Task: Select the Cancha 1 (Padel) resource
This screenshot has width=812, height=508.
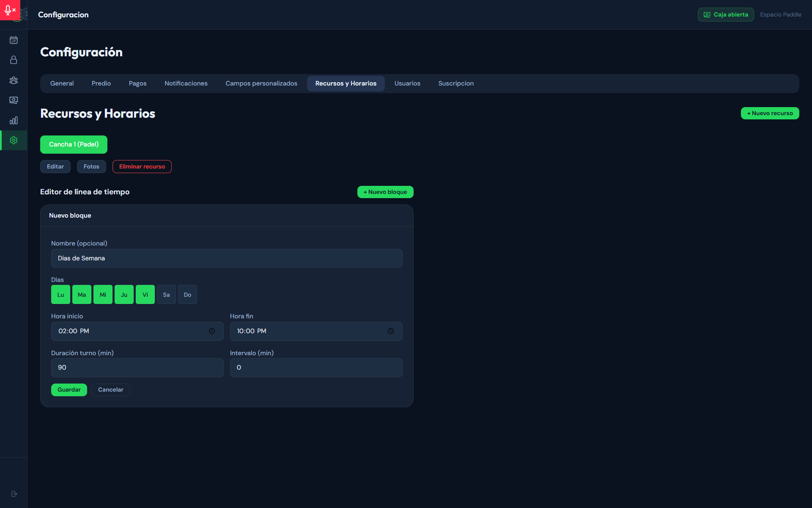Action: [x=74, y=144]
